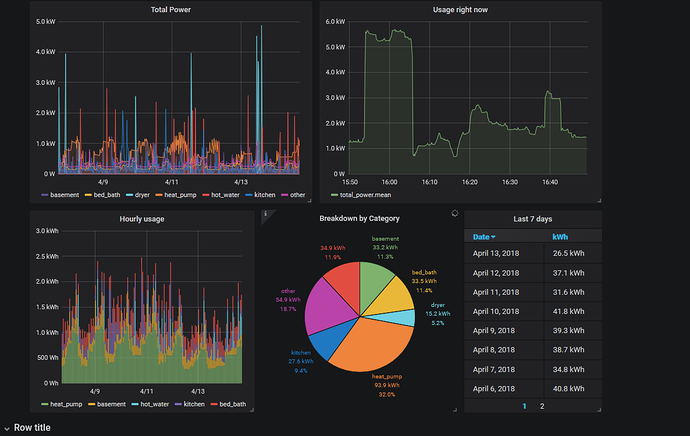Toggle heat_pump series in Total Power legend
This screenshot has height=436, width=690.
point(176,195)
